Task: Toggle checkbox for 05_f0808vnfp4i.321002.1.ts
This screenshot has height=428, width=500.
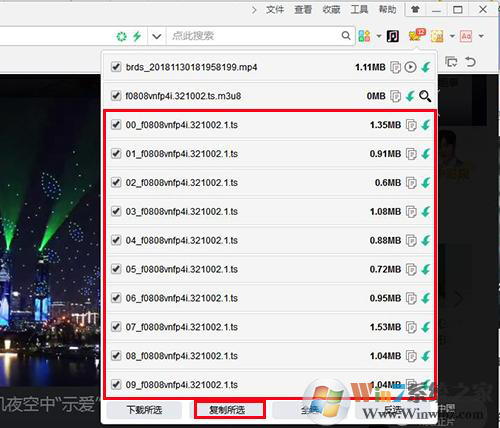Action: [x=116, y=269]
